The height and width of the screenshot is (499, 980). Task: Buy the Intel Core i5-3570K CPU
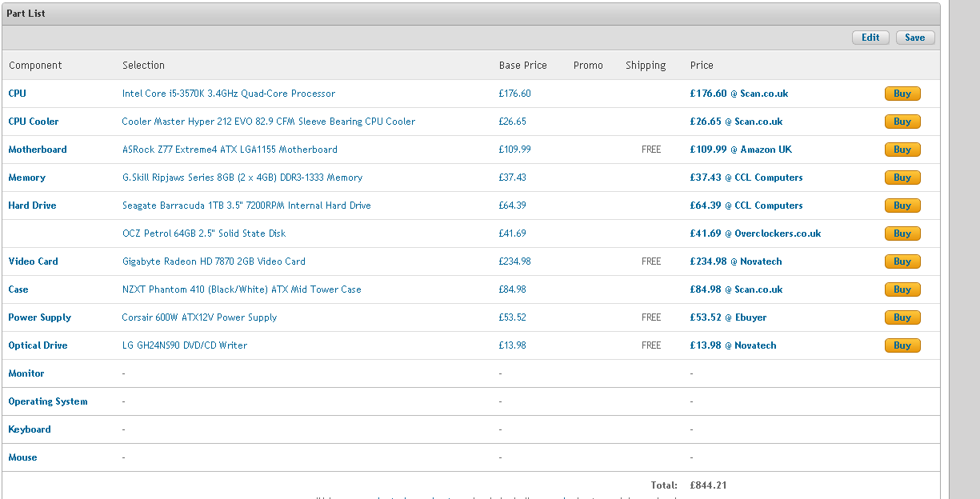click(x=902, y=94)
